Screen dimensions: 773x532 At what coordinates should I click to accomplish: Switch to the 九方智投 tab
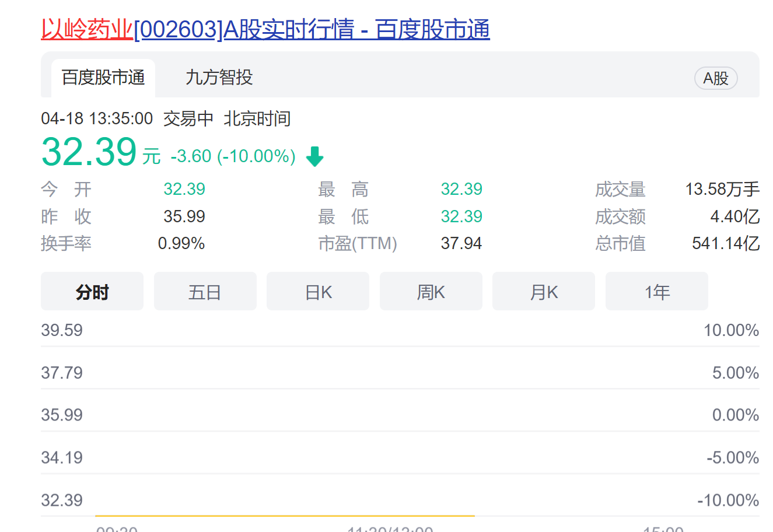point(219,78)
